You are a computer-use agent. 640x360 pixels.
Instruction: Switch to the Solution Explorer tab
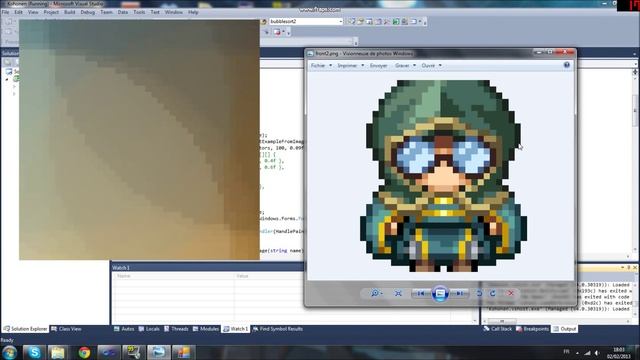point(25,329)
